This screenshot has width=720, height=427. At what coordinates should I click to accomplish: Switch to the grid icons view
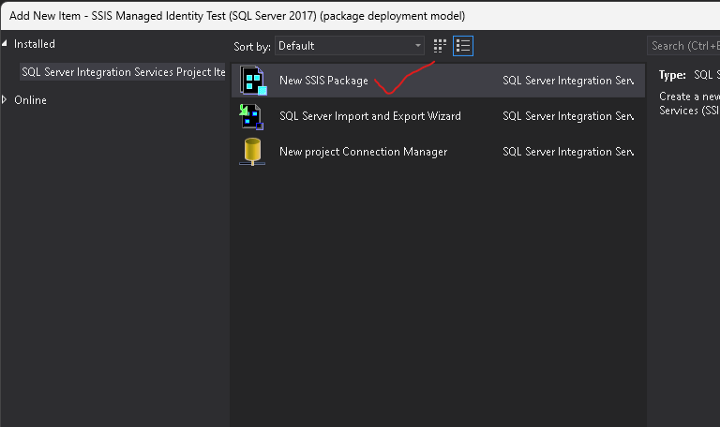tap(440, 46)
